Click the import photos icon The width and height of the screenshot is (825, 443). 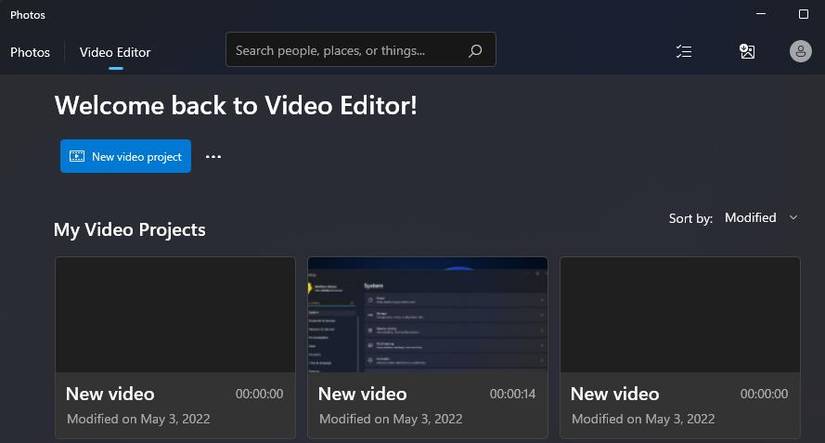click(747, 52)
